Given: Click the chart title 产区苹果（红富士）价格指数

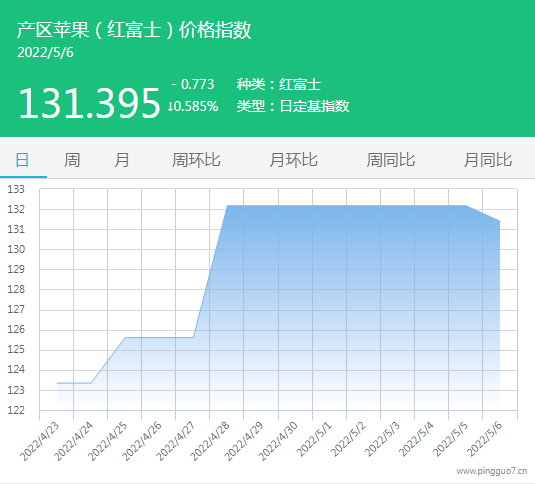Looking at the screenshot, I should [134, 30].
